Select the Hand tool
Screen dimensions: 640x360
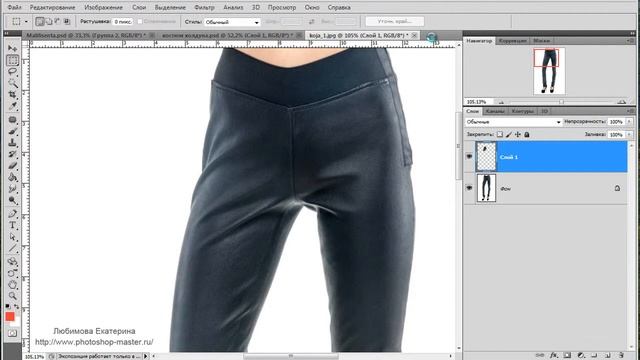pos(12,284)
